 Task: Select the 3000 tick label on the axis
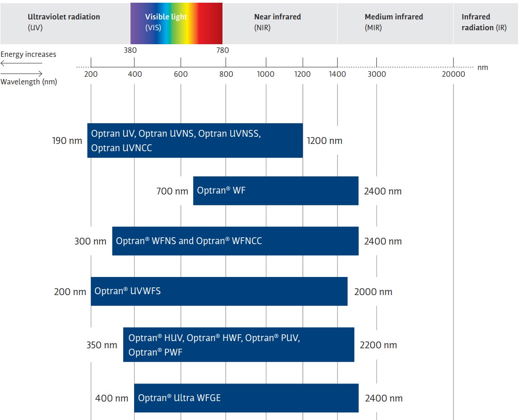pos(377,74)
